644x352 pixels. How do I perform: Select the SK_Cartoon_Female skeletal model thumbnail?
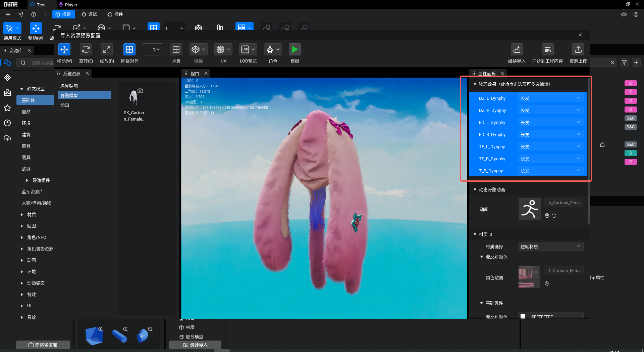click(x=134, y=97)
